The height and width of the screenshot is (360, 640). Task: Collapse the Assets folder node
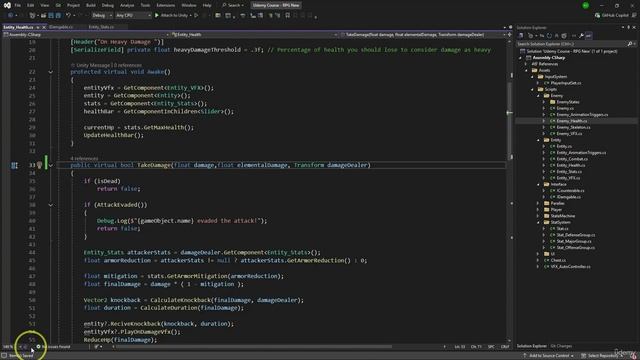coord(527,71)
